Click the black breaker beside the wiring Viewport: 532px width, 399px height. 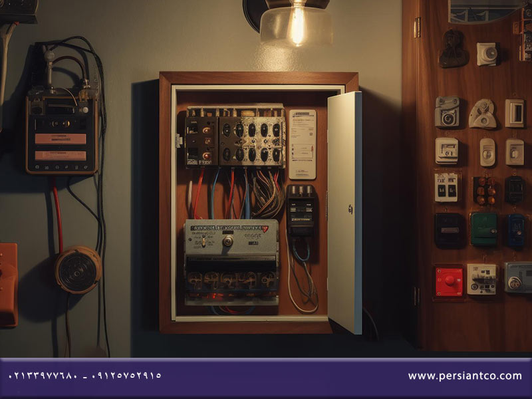point(301,211)
